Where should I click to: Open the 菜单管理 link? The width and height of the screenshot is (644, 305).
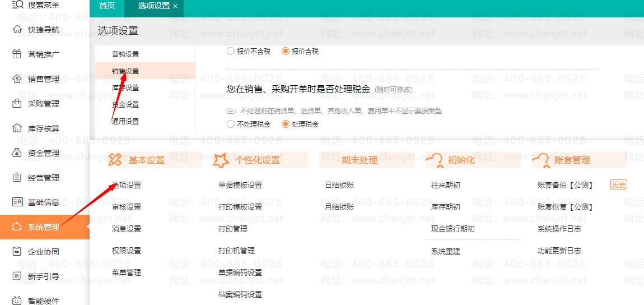[126, 272]
